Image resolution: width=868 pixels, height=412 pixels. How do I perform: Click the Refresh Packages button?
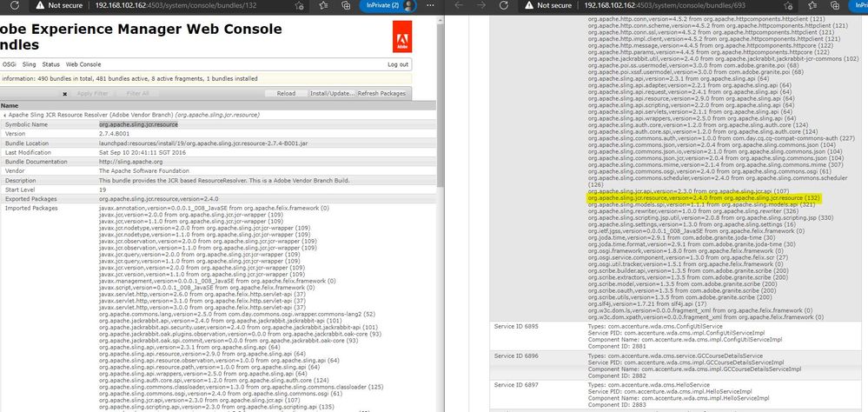point(381,92)
